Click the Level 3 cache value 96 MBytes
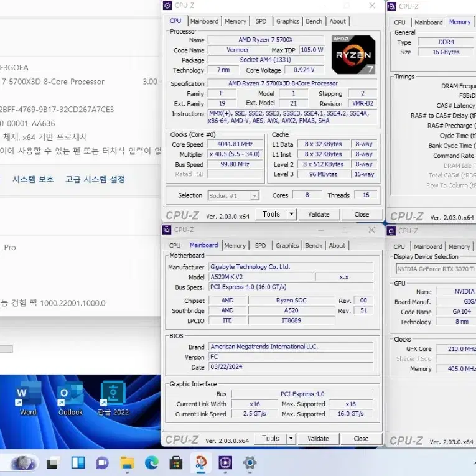 click(324, 174)
